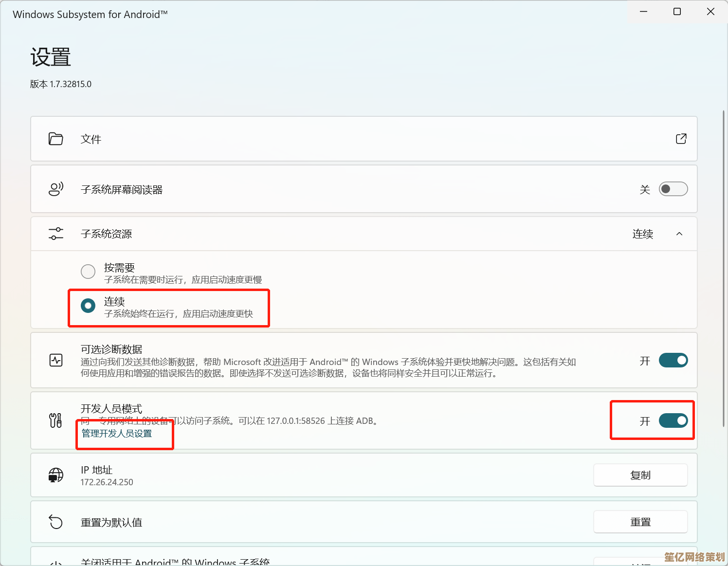Click the folder icon beside 文件
This screenshot has width=728, height=566.
(x=56, y=139)
